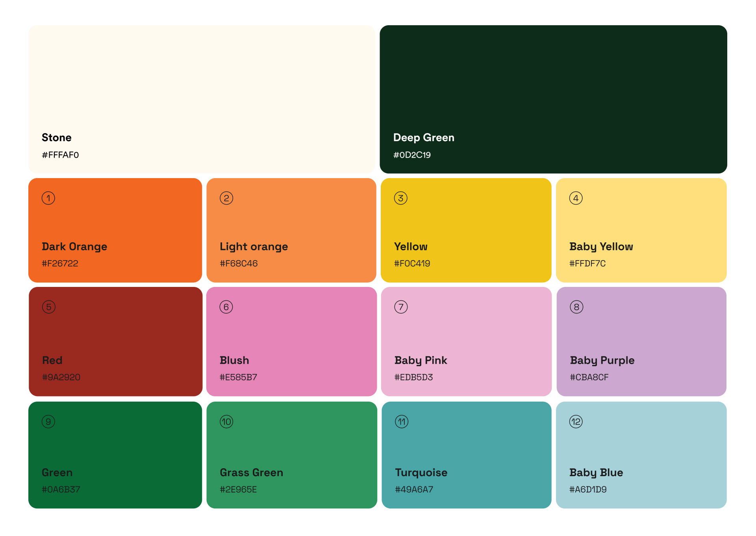The image size is (756, 536).
Task: Click the 'Grass Green' name label
Action: pyautogui.click(x=252, y=473)
